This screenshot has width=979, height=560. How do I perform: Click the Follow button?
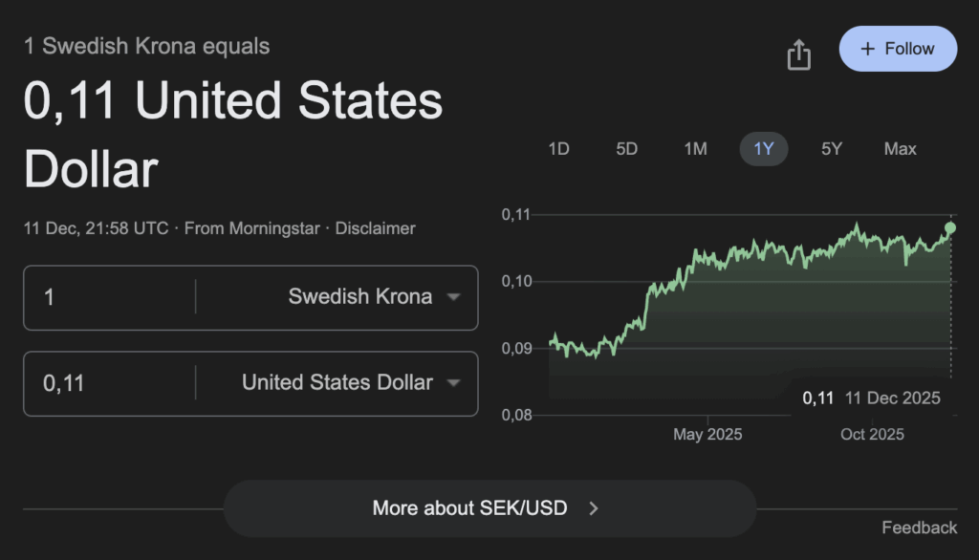coord(898,49)
